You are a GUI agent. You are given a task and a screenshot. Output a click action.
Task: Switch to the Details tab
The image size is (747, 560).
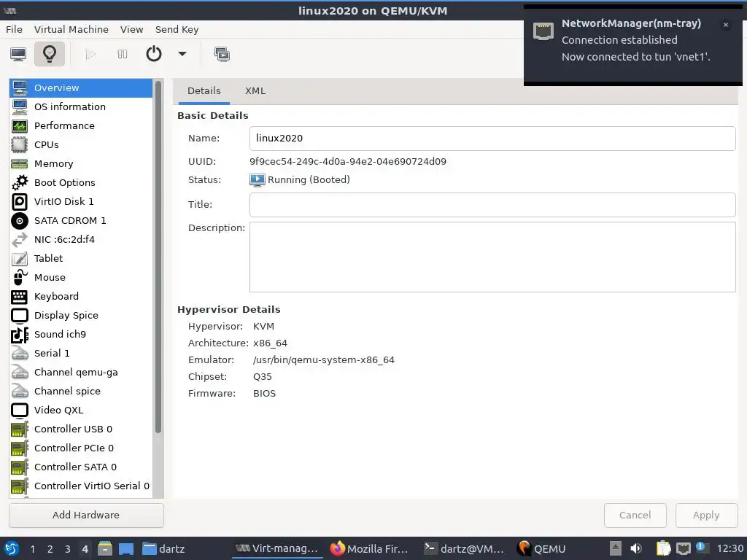point(204,91)
